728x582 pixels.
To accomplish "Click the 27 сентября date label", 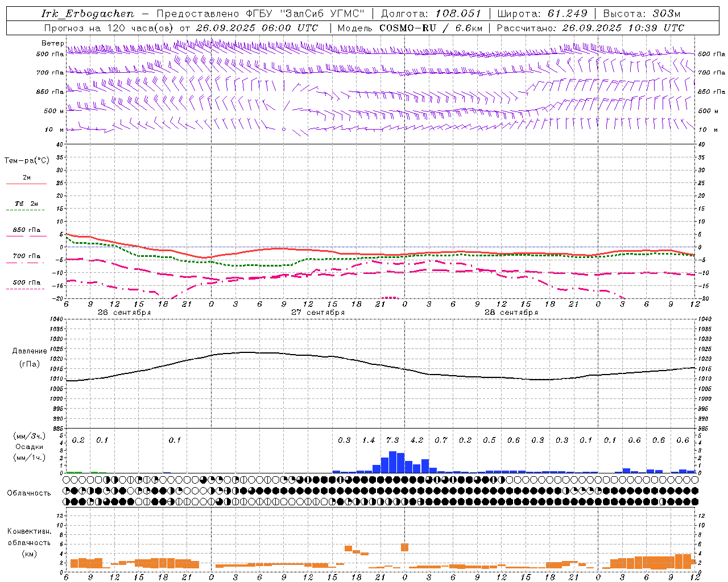I will 318,313.
